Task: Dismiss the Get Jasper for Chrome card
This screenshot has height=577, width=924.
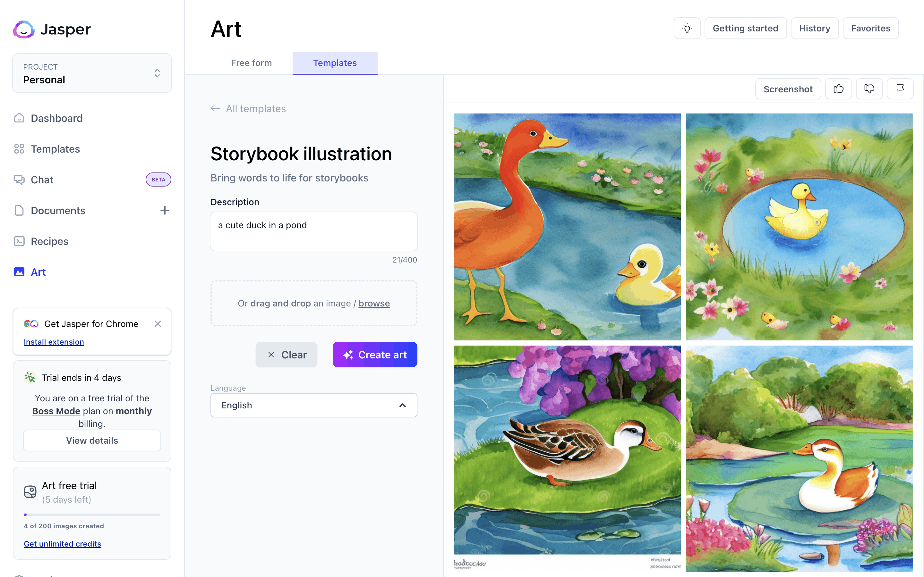Action: (158, 324)
